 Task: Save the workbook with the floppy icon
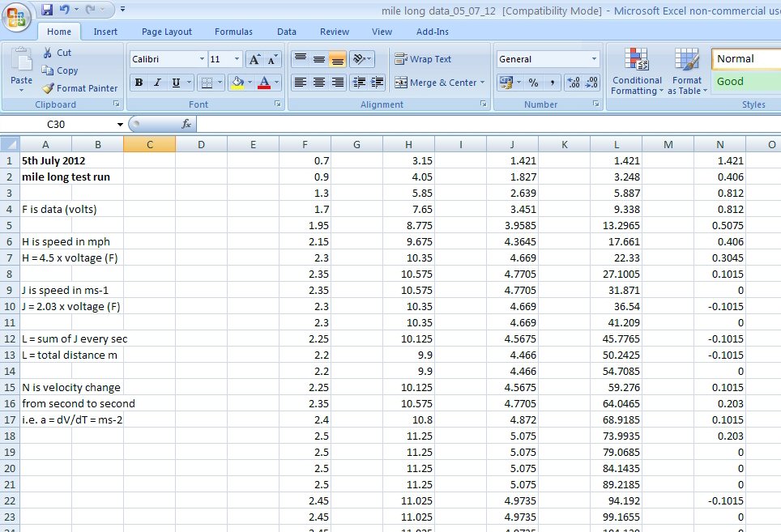[47, 10]
